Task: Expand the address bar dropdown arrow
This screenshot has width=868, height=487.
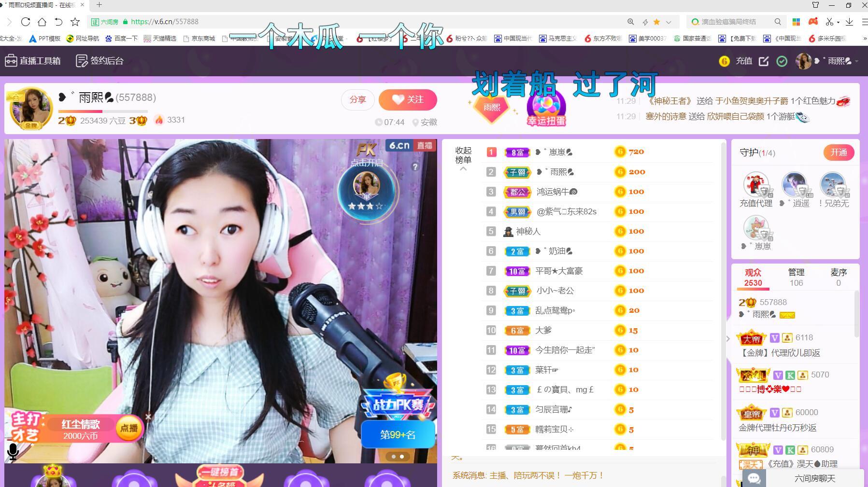Action: [669, 22]
